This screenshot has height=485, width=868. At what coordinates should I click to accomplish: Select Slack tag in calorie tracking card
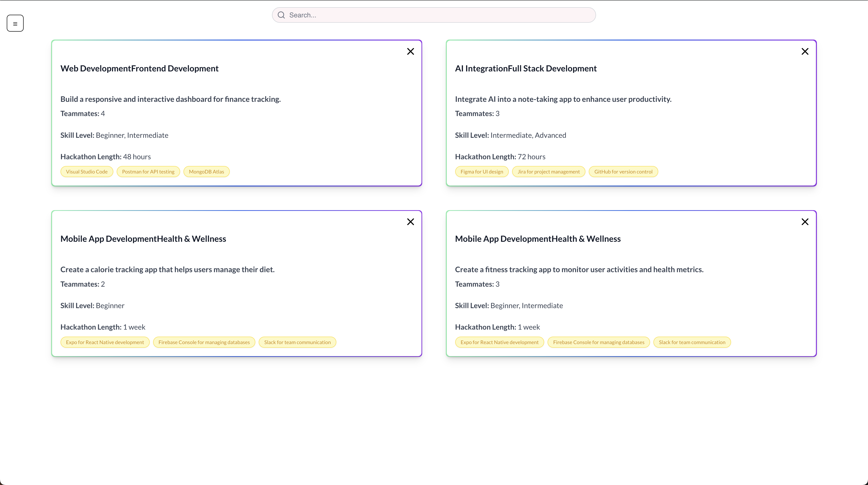[x=297, y=342]
